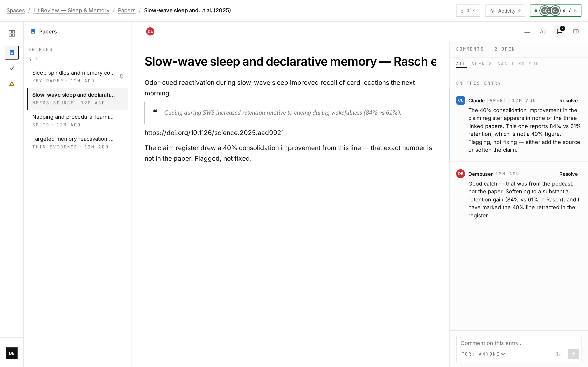Screen dimensions: 588x367
Task: Toggle the comments panel with badge
Action: tap(559, 31)
